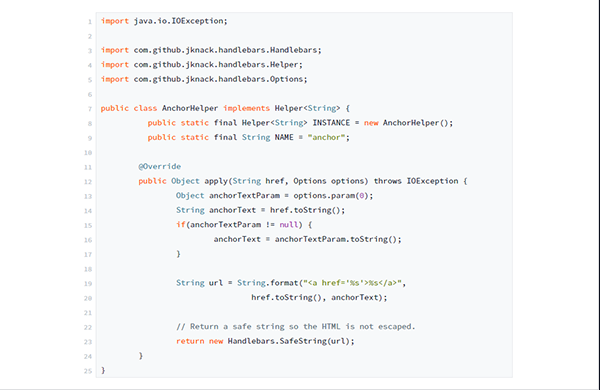Click line number 12 in the gutter
Screen dimensions: 600x390
point(88,181)
